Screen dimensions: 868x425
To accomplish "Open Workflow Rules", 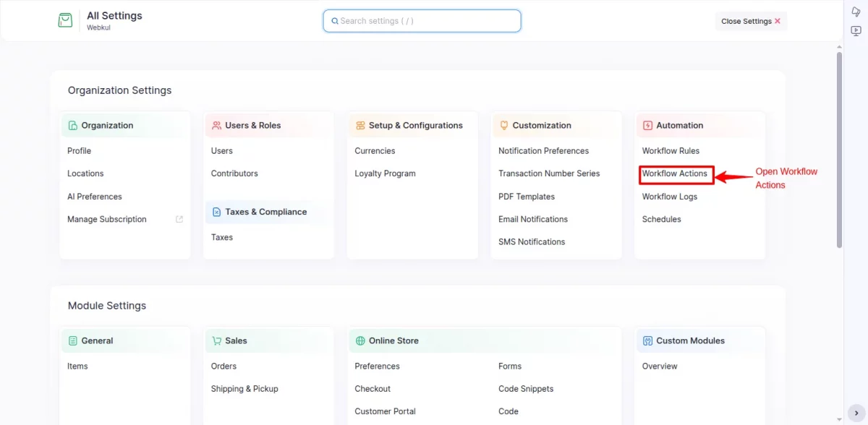I will click(x=671, y=151).
